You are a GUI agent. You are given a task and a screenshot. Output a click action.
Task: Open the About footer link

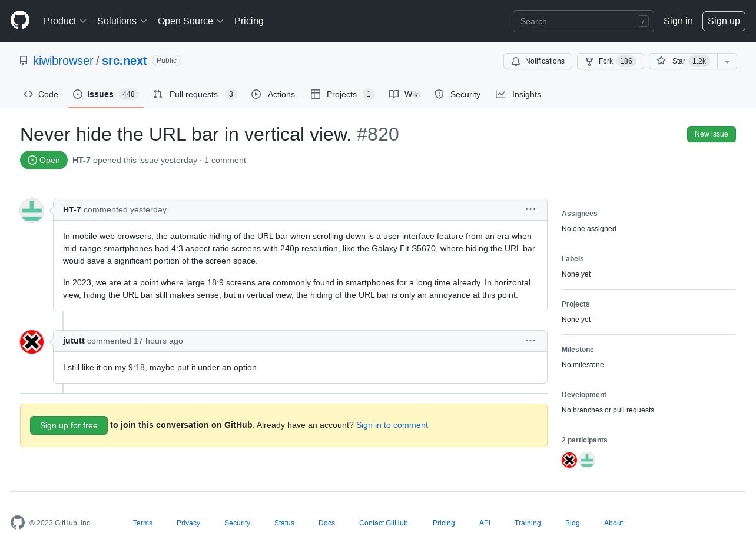pyautogui.click(x=614, y=523)
